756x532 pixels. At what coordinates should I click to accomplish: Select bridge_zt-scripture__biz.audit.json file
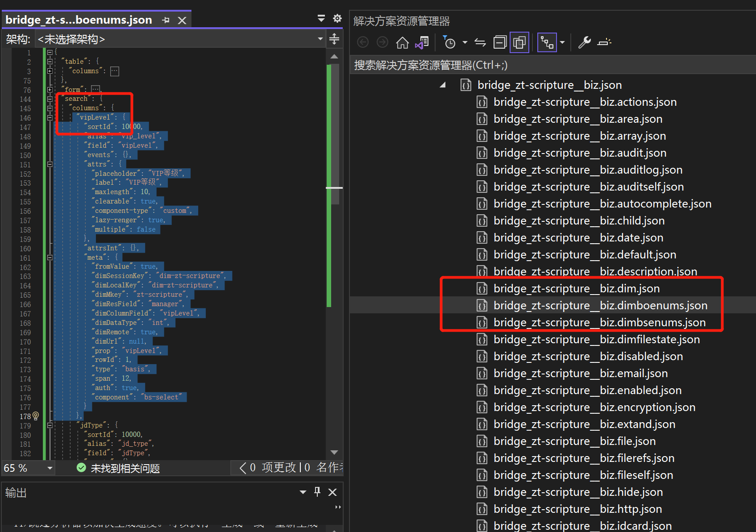tap(580, 153)
